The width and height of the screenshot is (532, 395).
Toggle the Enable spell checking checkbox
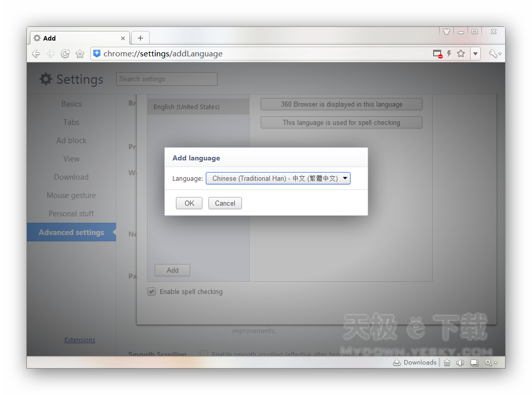(152, 292)
